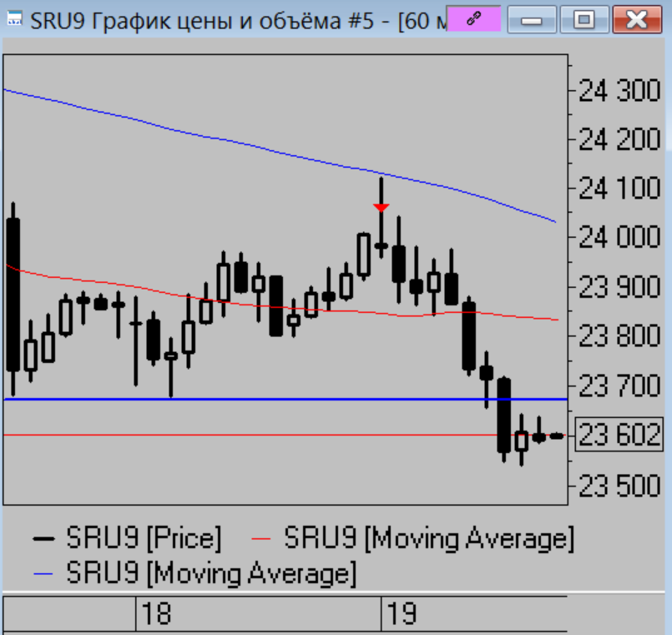The image size is (672, 635).
Task: Maximize the SRU9 chart window
Action: (x=584, y=18)
